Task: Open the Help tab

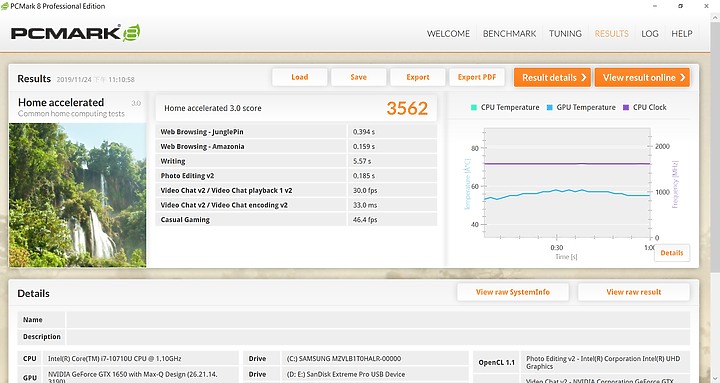Action: coord(682,34)
